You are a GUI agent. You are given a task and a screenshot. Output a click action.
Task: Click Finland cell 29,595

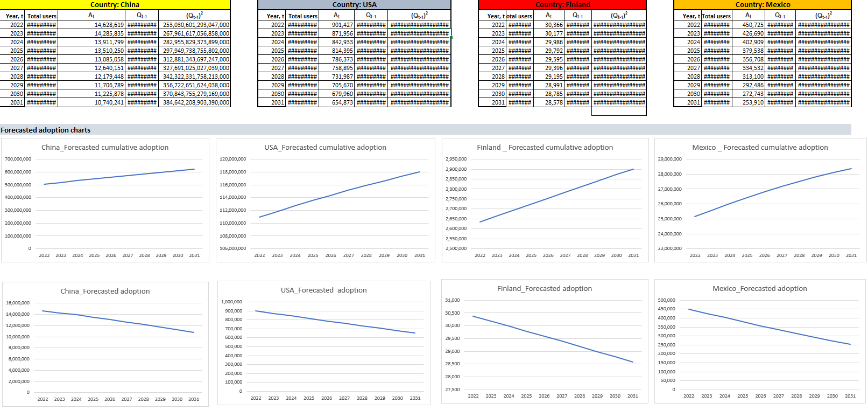[548, 59]
